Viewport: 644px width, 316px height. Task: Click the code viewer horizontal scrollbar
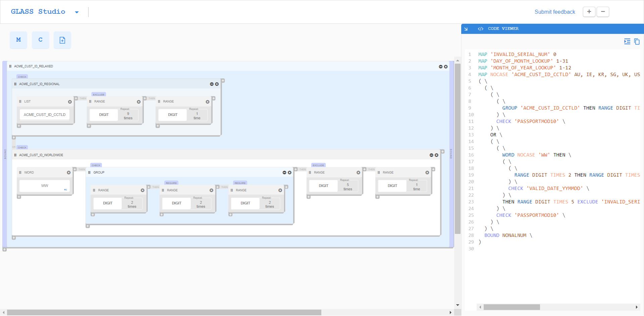click(512, 307)
